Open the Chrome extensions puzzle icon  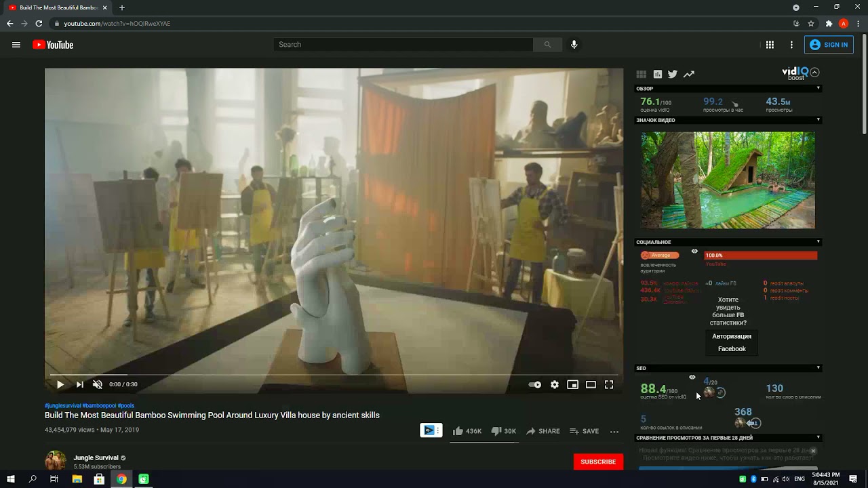pyautogui.click(x=829, y=24)
